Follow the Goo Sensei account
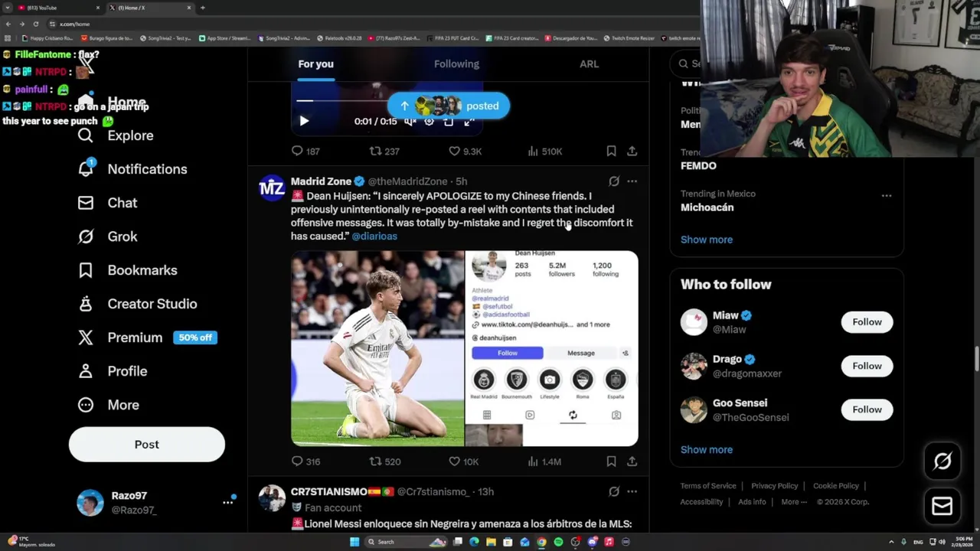The image size is (980, 551). click(x=867, y=409)
